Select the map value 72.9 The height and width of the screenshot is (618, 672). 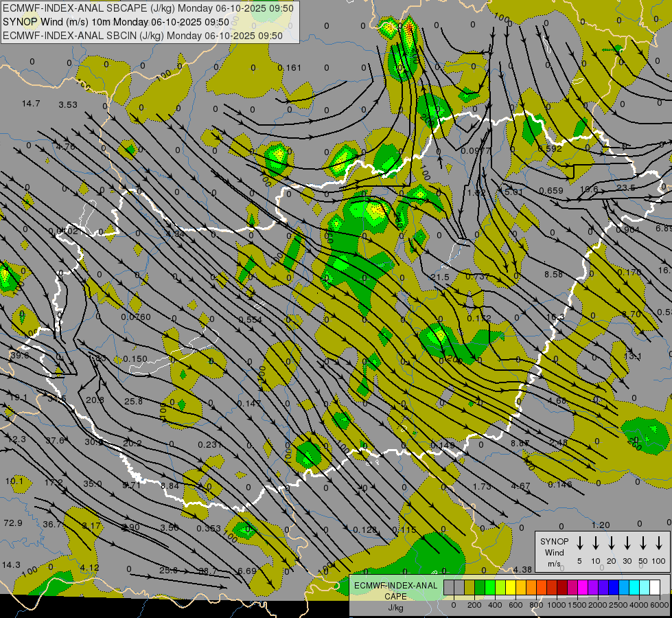(13, 523)
